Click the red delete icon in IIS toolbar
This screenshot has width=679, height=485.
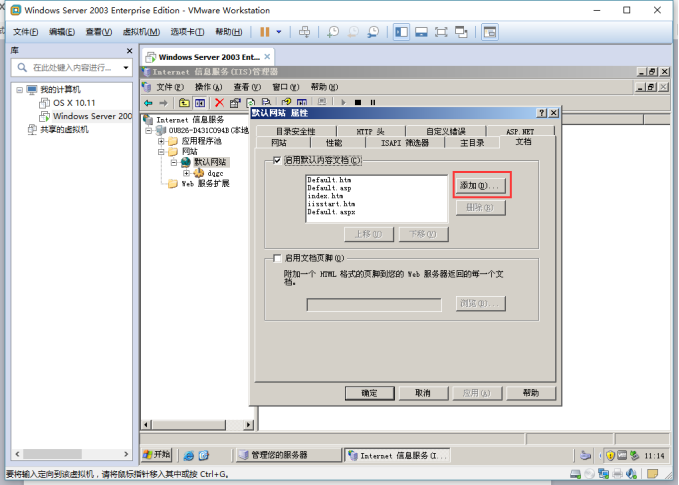[219, 102]
